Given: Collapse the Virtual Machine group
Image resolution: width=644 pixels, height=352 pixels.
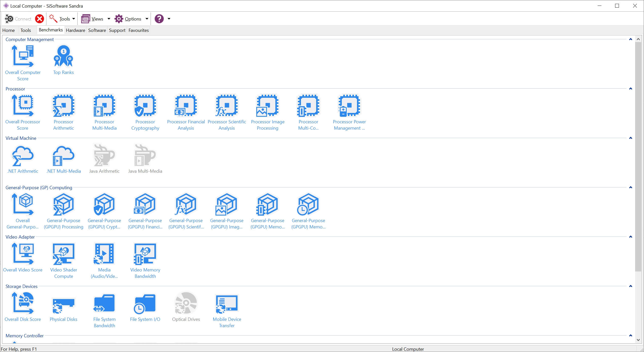Looking at the screenshot, I should tap(630, 138).
